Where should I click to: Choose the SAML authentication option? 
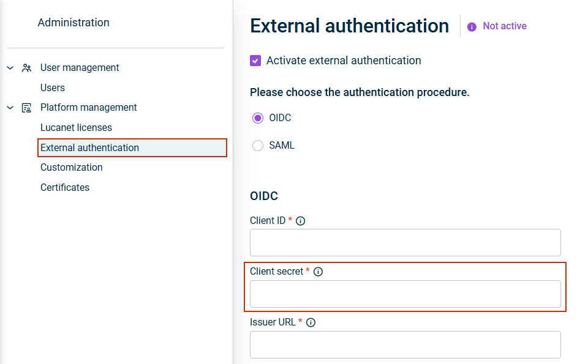click(258, 146)
